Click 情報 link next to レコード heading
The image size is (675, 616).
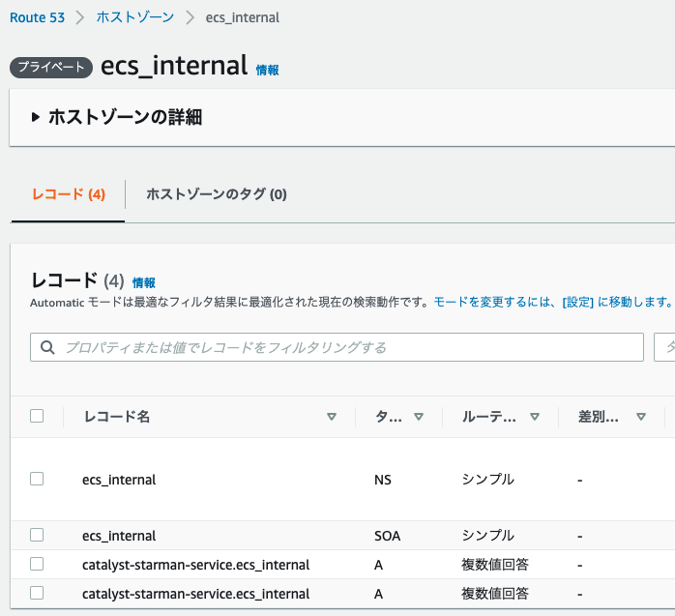coord(143,282)
